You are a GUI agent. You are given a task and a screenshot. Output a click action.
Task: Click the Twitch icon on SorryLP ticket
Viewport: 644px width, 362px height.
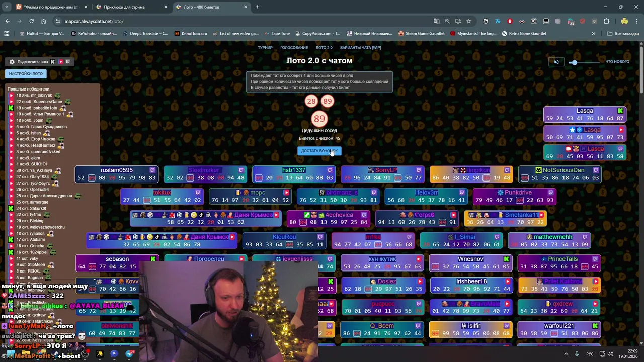pos(418,170)
